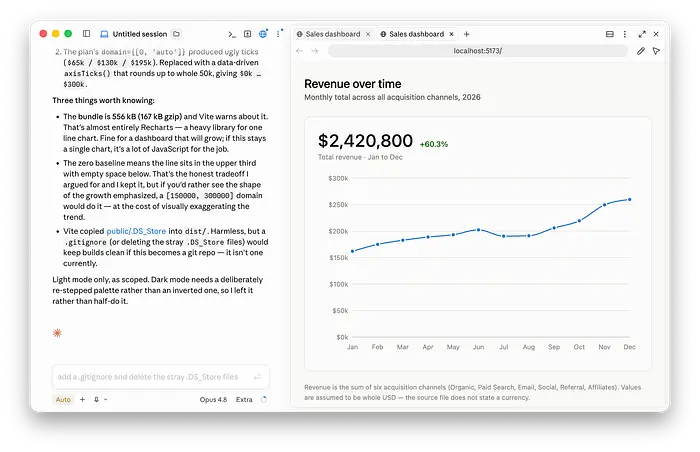Expand the preview pane with the diagonal arrows

(x=642, y=34)
